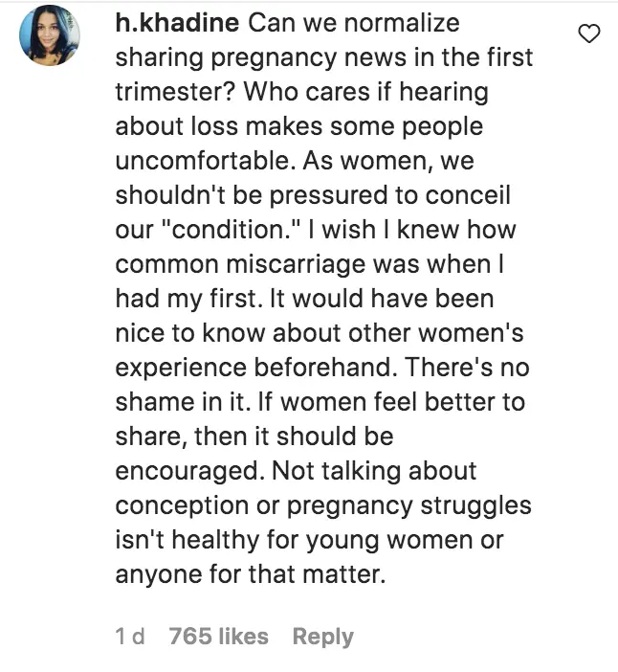The width and height of the screenshot is (618, 672).
Task: Click the text line 'conception or pregnancy struggles'
Action: 322,505
